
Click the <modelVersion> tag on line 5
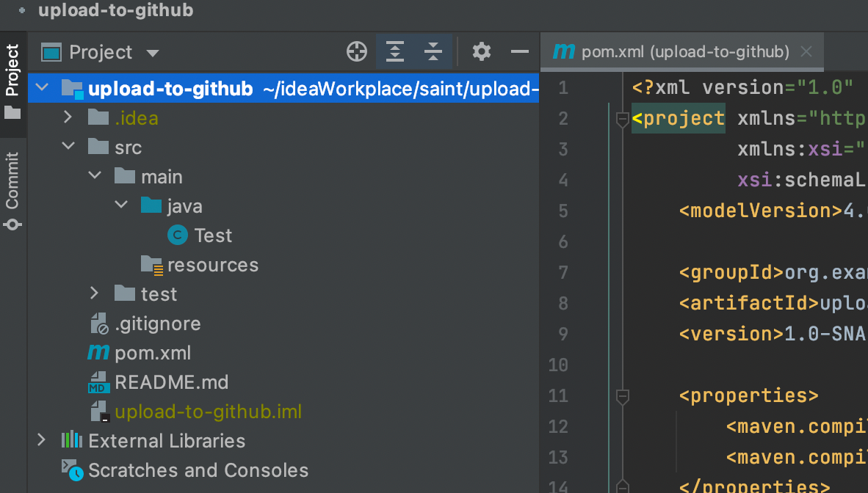[761, 211]
